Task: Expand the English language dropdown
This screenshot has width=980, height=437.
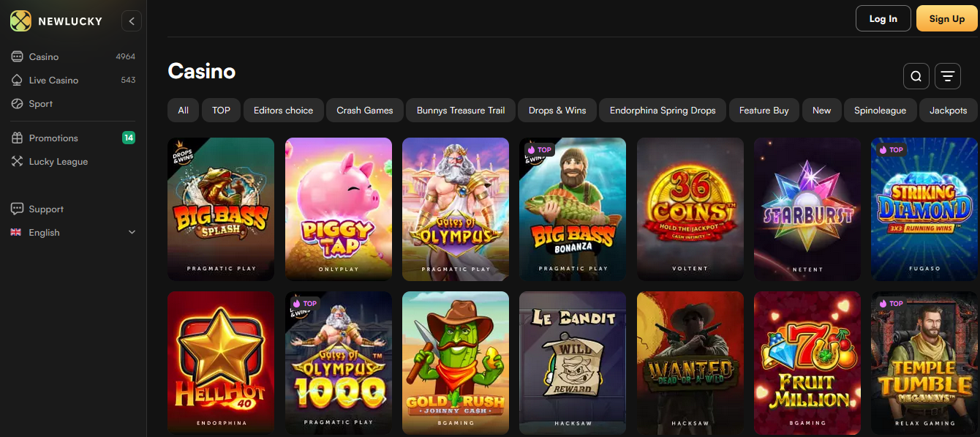Action: (x=132, y=232)
